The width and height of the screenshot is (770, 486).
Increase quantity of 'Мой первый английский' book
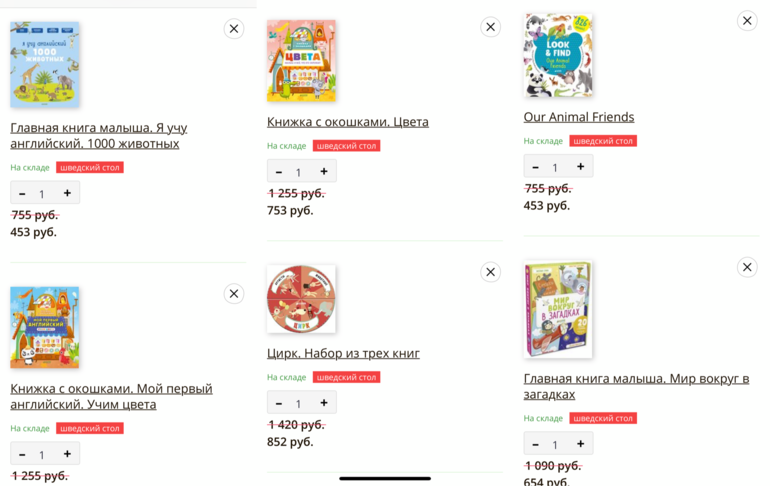(67, 454)
